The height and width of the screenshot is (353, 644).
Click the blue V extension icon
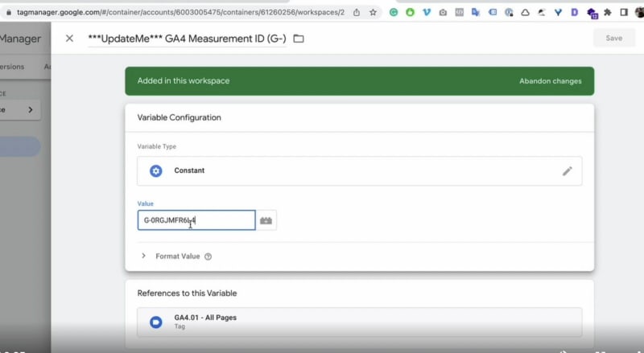(427, 12)
